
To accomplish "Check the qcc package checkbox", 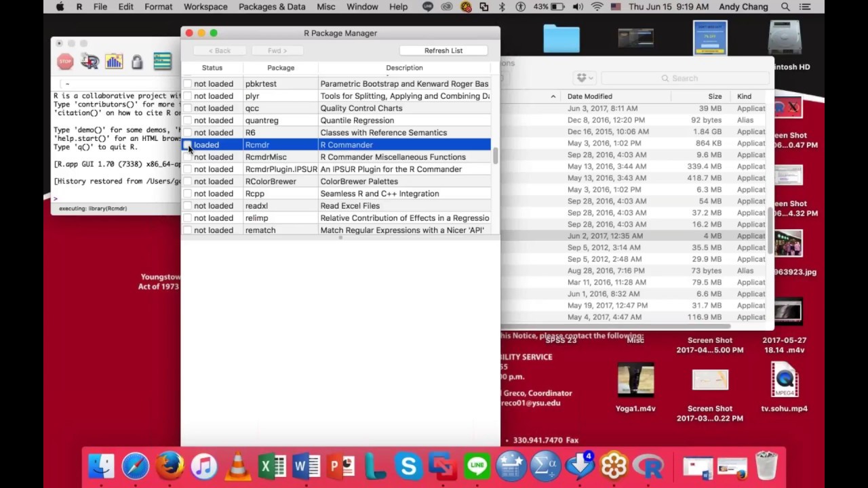I will (187, 108).
